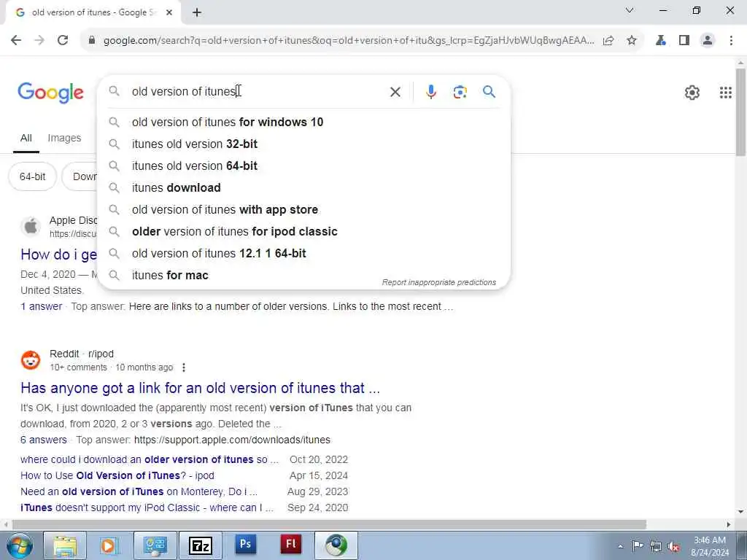
Task: Pick suggestion 'old version of itunes 12.1 1 64-bit'
Action: [x=304, y=253]
